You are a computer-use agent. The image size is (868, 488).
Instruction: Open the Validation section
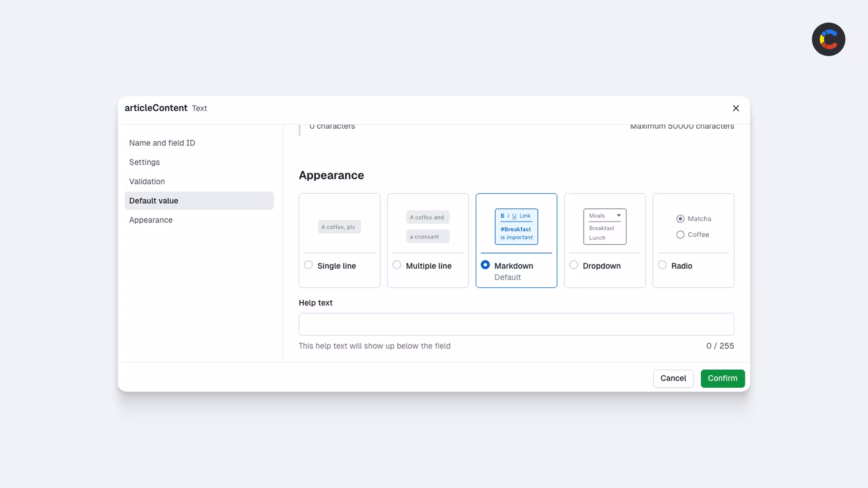pyautogui.click(x=199, y=181)
